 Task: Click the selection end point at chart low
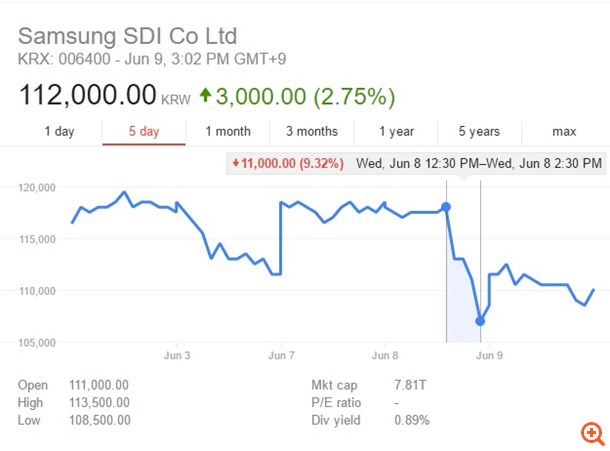tap(481, 321)
